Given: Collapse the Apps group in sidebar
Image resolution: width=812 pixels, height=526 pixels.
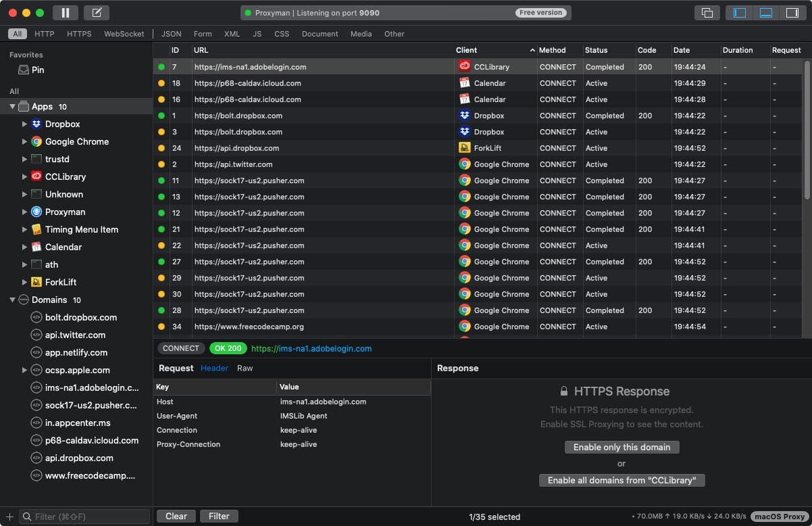Looking at the screenshot, I should pos(12,107).
